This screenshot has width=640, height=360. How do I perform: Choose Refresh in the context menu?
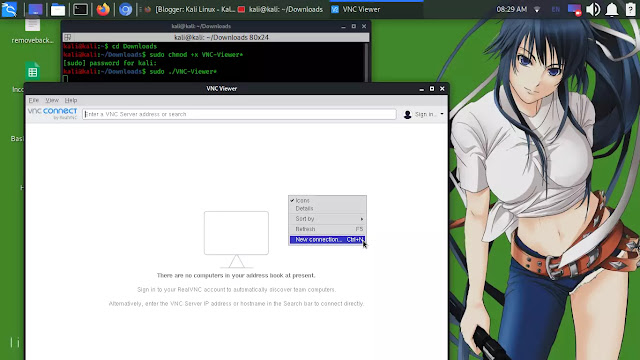pyautogui.click(x=327, y=229)
